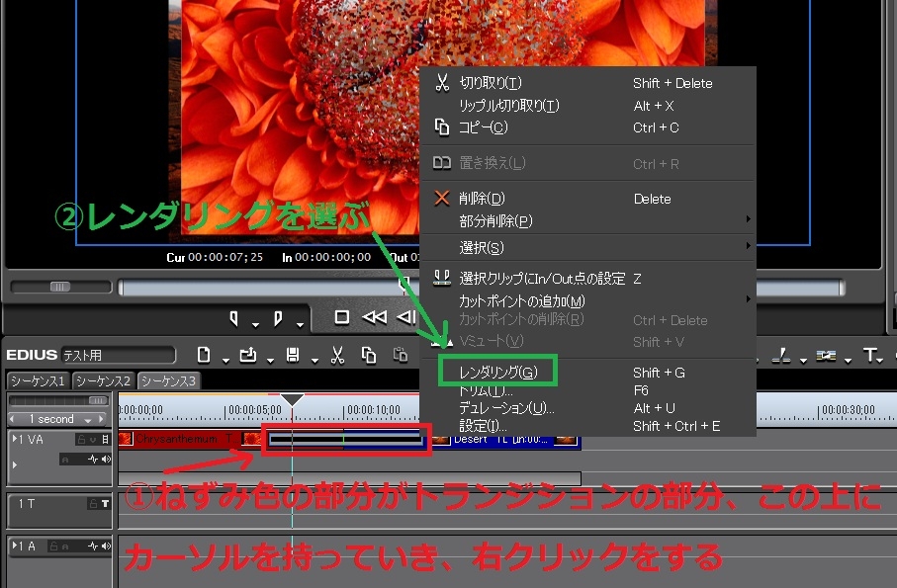Switch to the シーケンス2 tab
Viewport: 897px width, 588px height.
[x=103, y=380]
